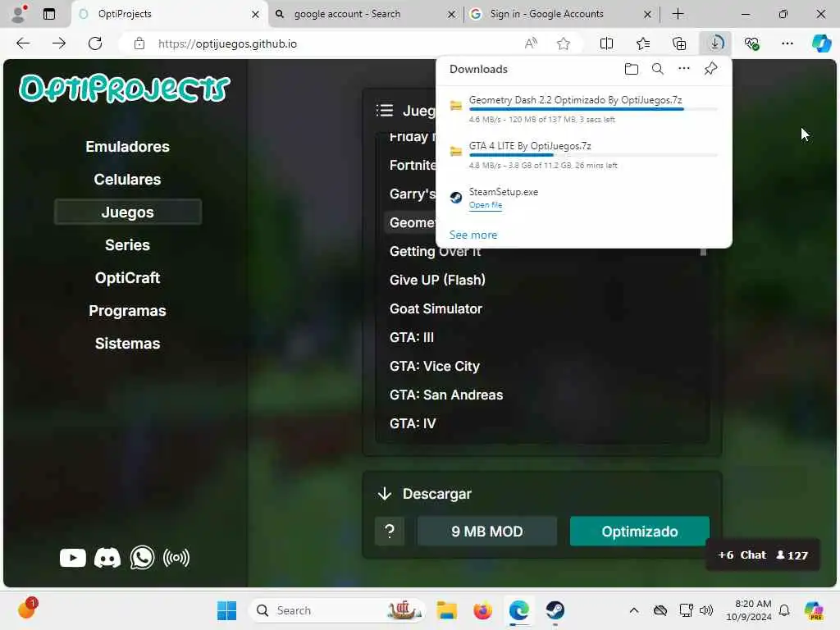Image resolution: width=840 pixels, height=630 pixels.
Task: Choose Getting Over It in games list
Action: pyautogui.click(x=435, y=251)
